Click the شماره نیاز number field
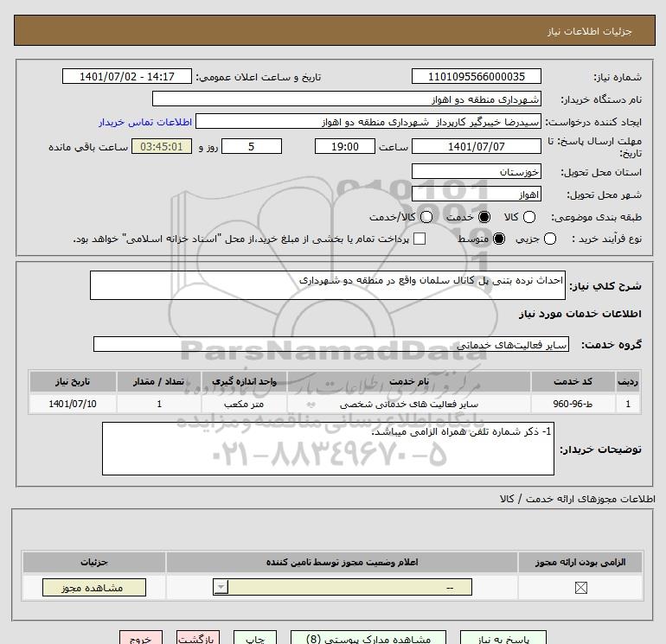This screenshot has width=666, height=644. pyautogui.click(x=476, y=76)
